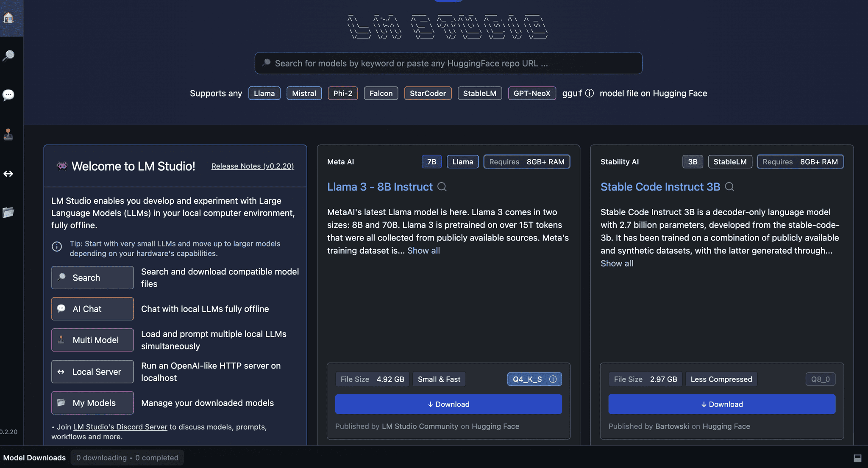
Task: Open the Multi Model playground sidebar icon
Action: 8,134
